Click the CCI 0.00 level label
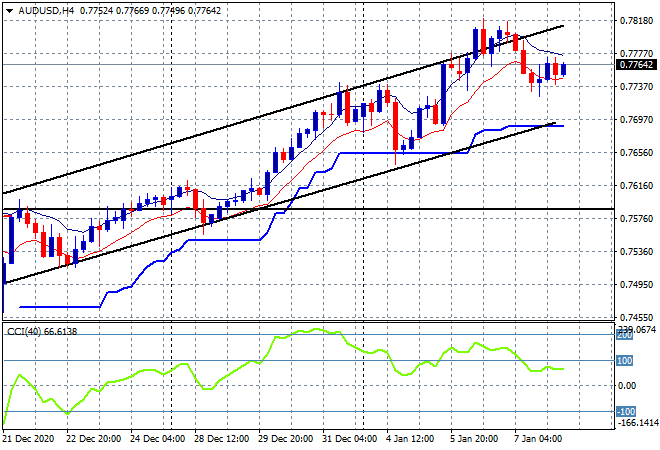Image resolution: width=660 pixels, height=450 pixels. coord(627,386)
